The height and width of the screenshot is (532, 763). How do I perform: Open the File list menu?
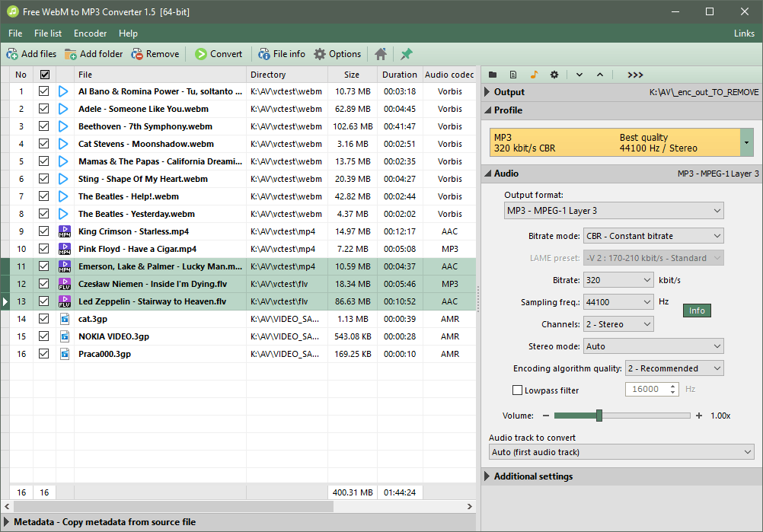[47, 33]
